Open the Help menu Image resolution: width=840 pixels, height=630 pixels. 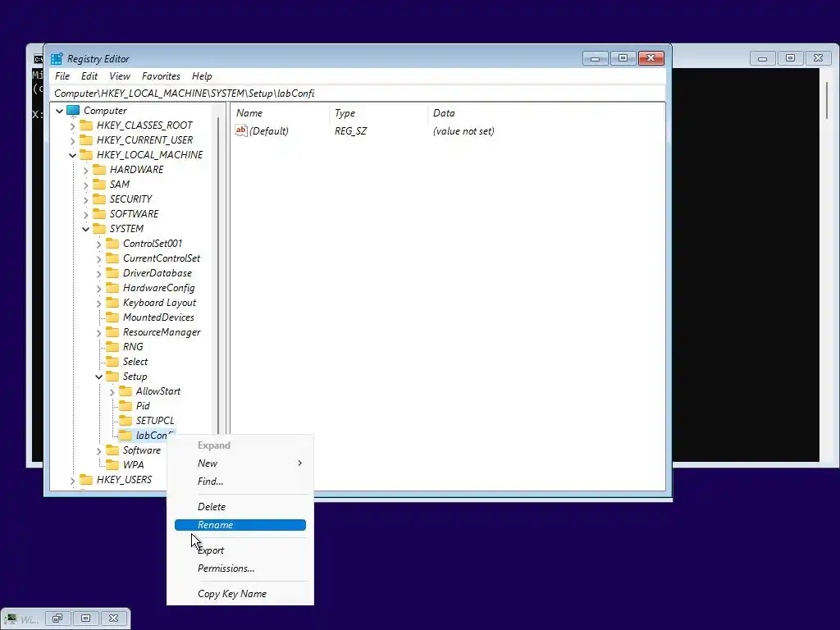point(202,76)
